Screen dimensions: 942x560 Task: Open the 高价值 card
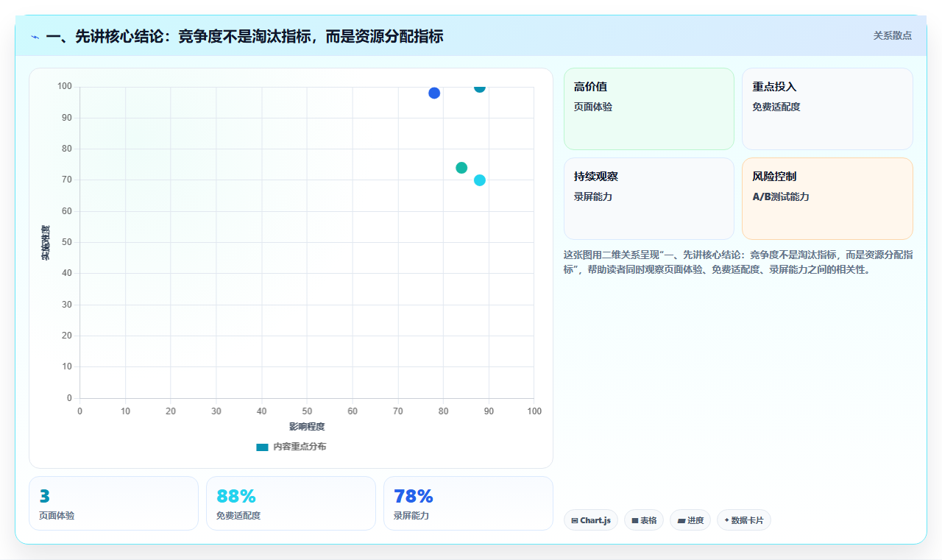point(649,109)
